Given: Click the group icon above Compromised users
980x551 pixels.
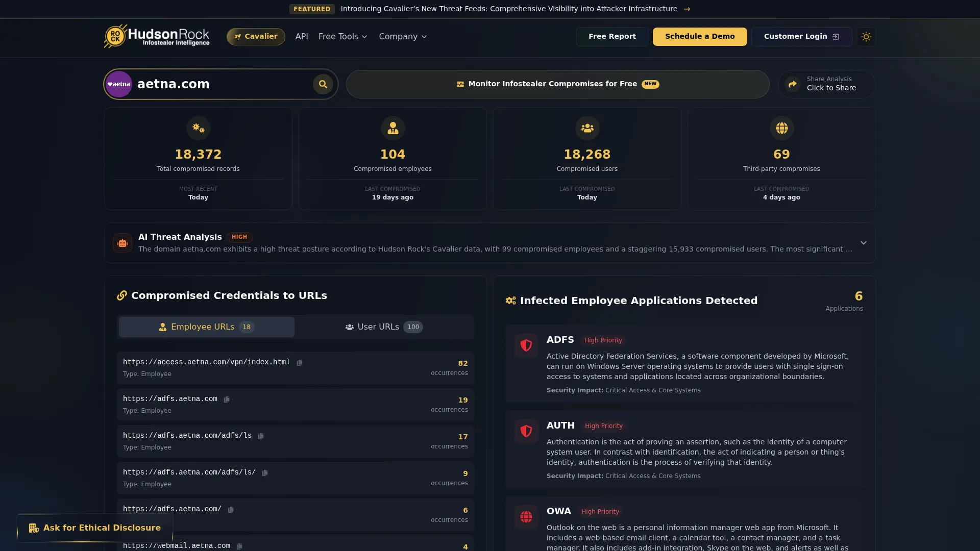Looking at the screenshot, I should 587,128.
